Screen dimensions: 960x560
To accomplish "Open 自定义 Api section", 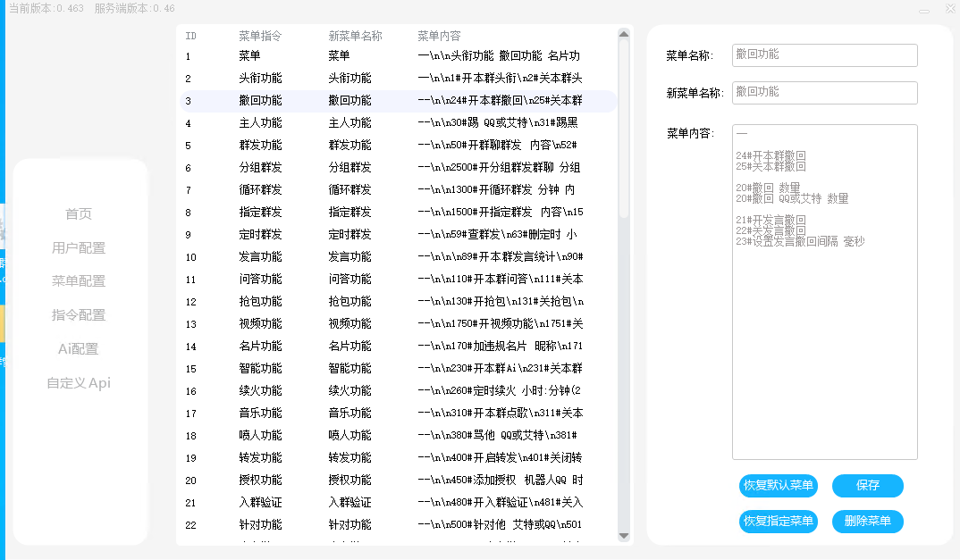I will 79,383.
